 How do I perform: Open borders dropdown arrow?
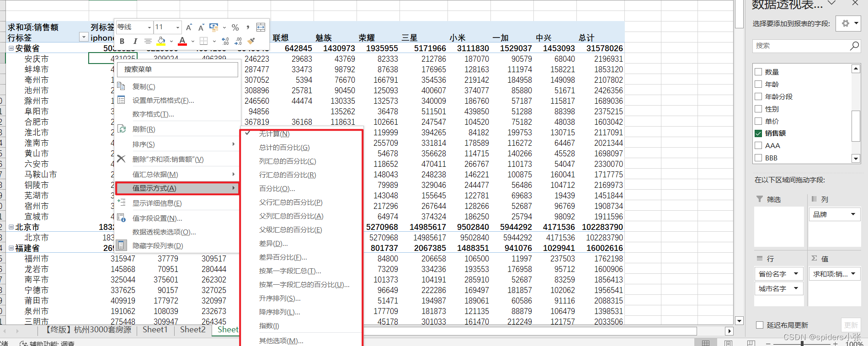[214, 41]
